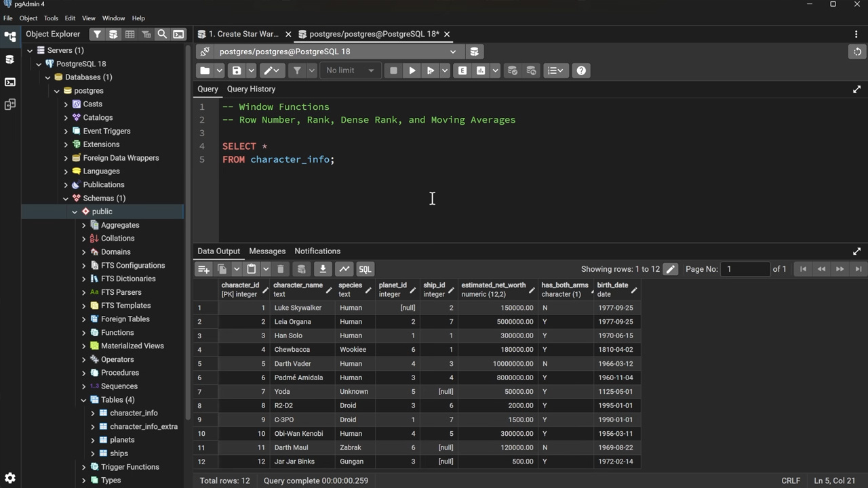Collapse the Tables (4) node

[x=84, y=400]
